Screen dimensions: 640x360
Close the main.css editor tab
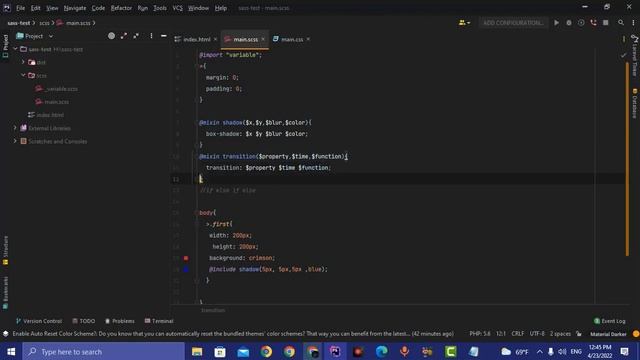[x=308, y=39]
